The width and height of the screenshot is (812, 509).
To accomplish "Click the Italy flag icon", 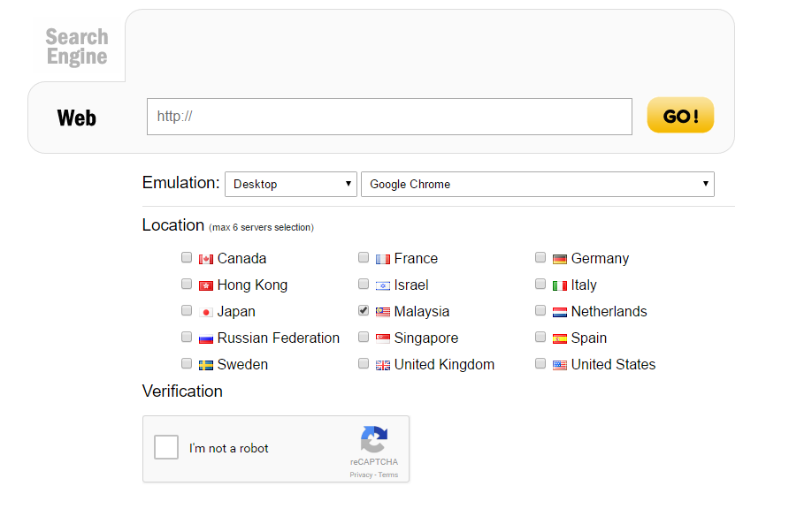I will (x=559, y=285).
